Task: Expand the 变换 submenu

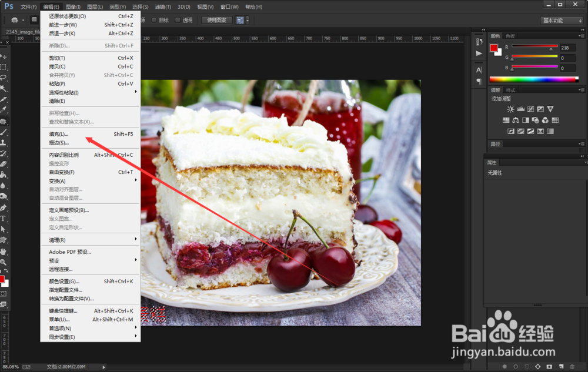Action: click(x=91, y=181)
